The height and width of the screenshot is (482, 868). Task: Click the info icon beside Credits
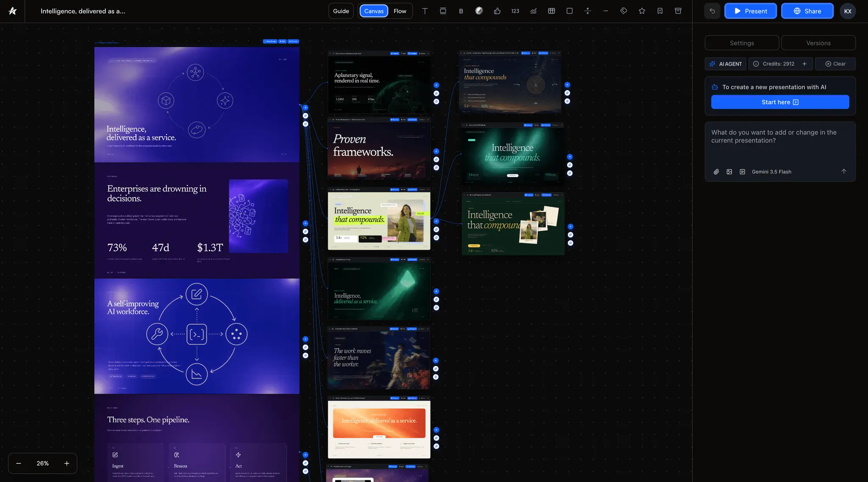(x=756, y=64)
